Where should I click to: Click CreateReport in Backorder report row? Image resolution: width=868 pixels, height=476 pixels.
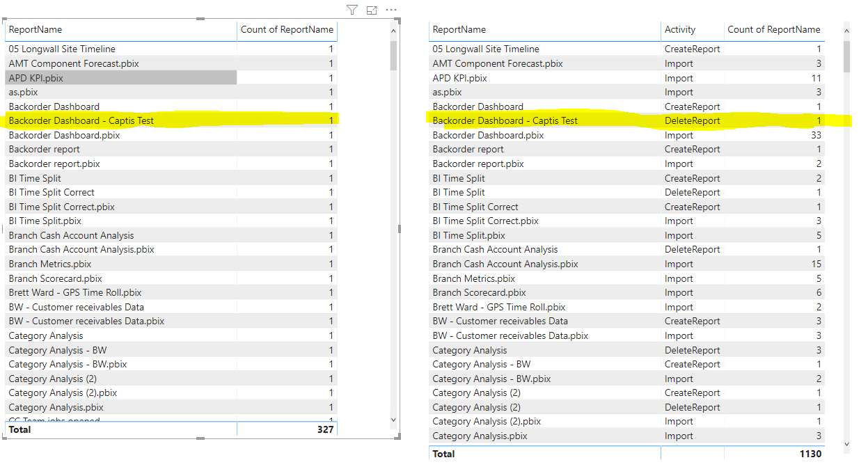pos(693,149)
